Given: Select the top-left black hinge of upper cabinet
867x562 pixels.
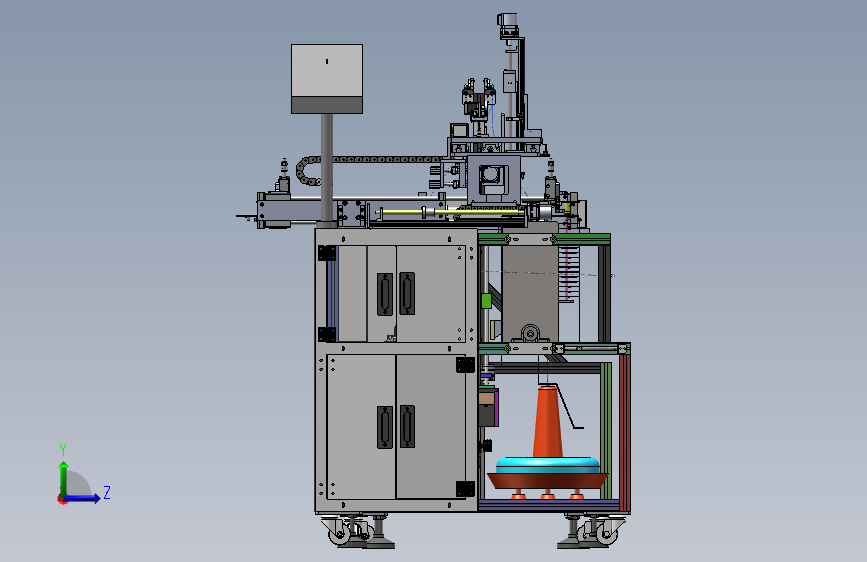Looking at the screenshot, I should 327,253.
